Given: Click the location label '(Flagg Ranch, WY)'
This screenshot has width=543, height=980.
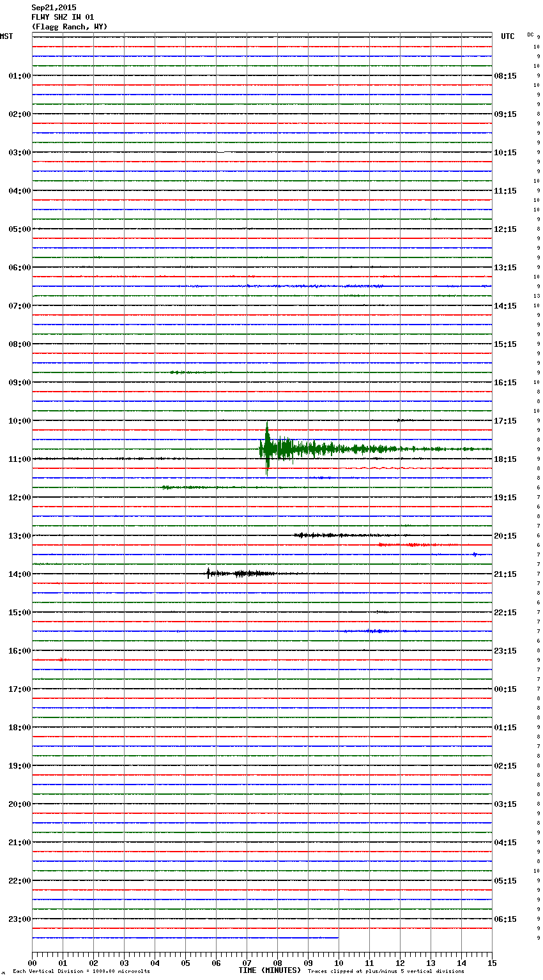Looking at the screenshot, I should tap(70, 27).
